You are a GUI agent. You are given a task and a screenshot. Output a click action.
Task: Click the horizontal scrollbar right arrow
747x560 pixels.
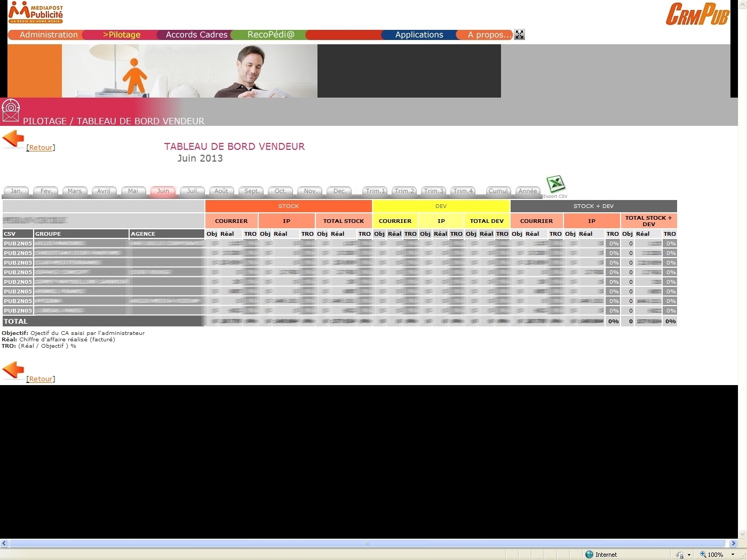733,543
